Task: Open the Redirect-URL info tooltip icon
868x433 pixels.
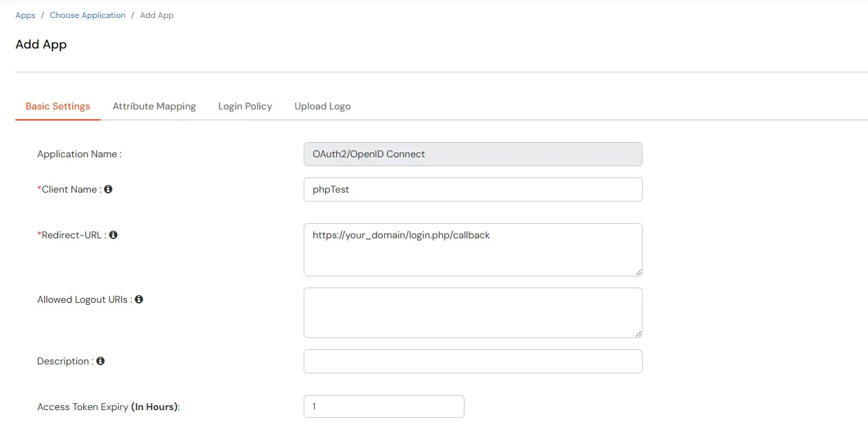Action: (x=114, y=234)
